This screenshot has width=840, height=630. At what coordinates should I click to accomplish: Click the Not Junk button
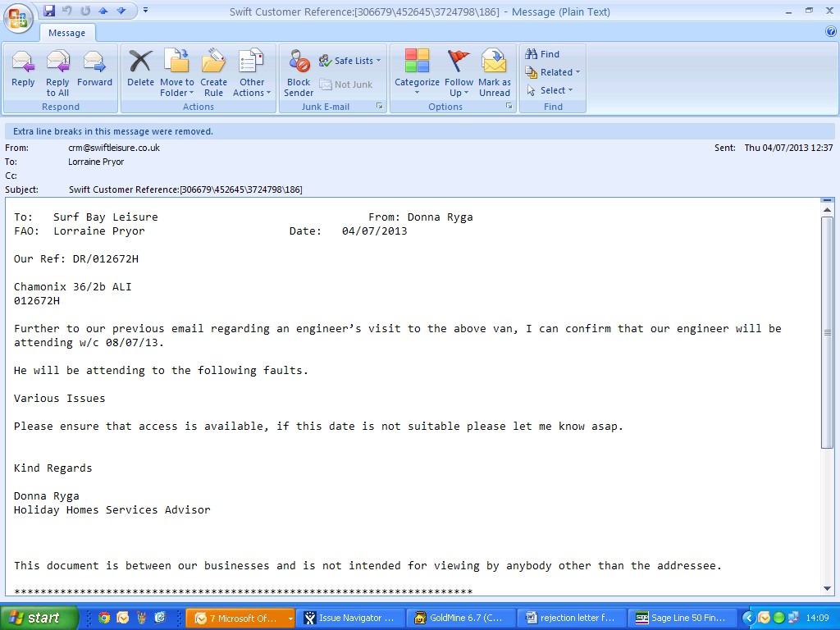[x=346, y=84]
